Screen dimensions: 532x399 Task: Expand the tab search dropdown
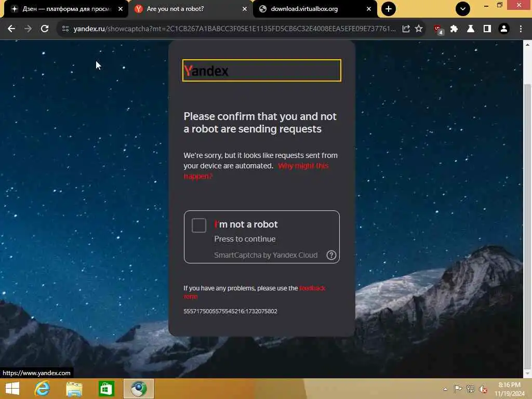click(x=463, y=9)
